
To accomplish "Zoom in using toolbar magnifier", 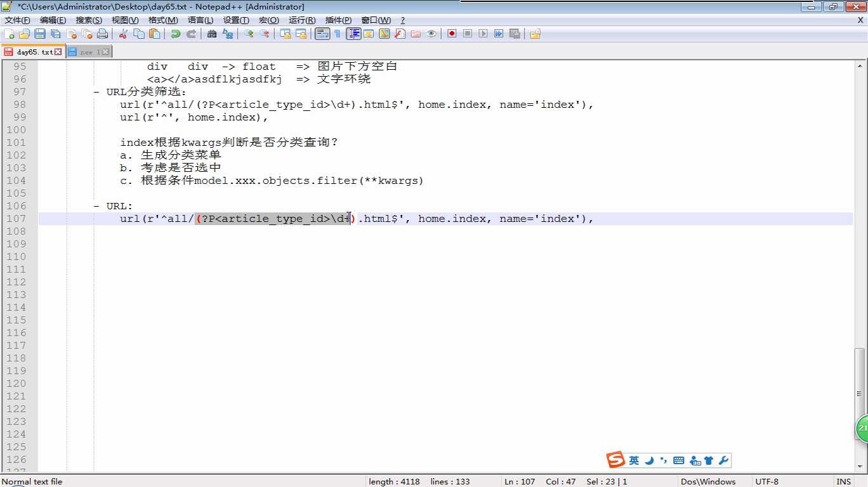I will pos(249,34).
